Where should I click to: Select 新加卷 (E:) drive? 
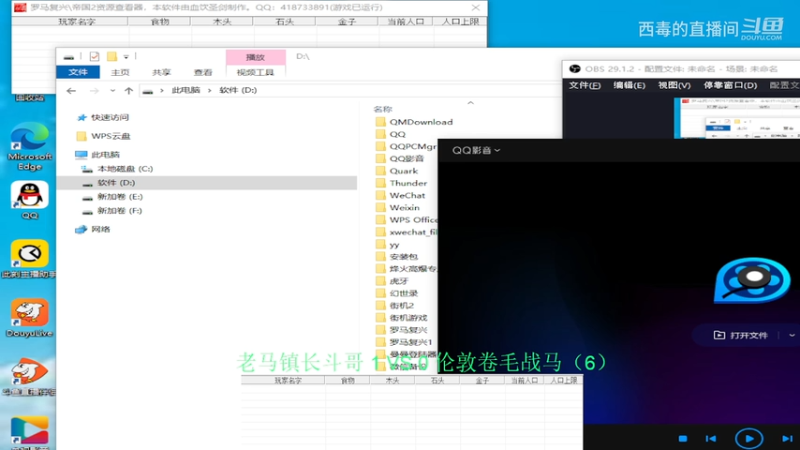point(120,196)
